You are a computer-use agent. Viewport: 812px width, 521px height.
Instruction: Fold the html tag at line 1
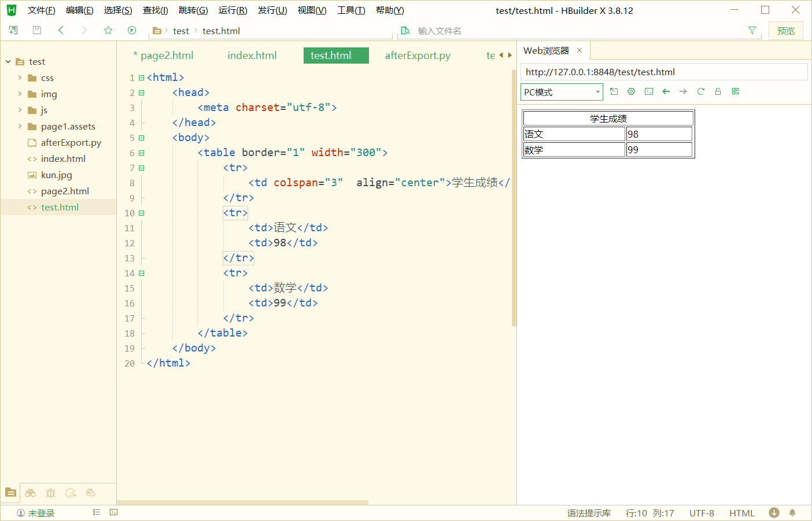(141, 77)
